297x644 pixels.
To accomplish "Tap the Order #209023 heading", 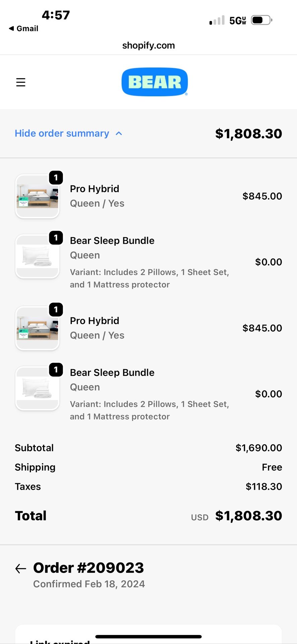I will (88, 568).
